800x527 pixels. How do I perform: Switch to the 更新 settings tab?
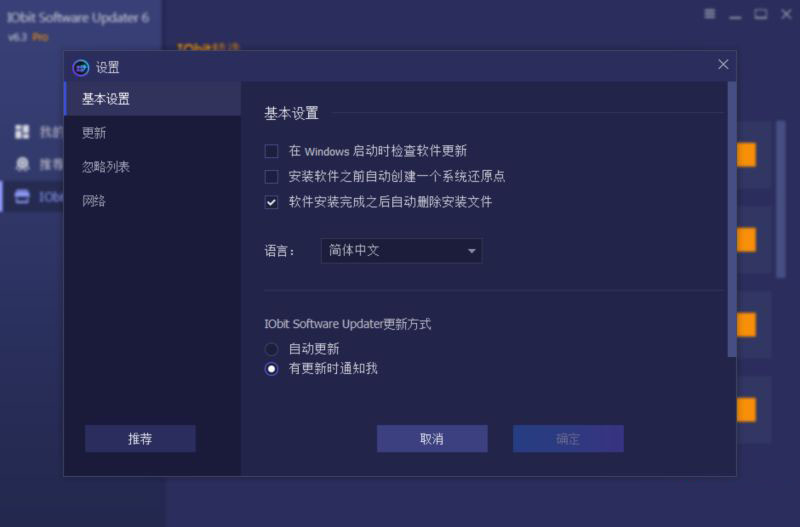pos(153,133)
